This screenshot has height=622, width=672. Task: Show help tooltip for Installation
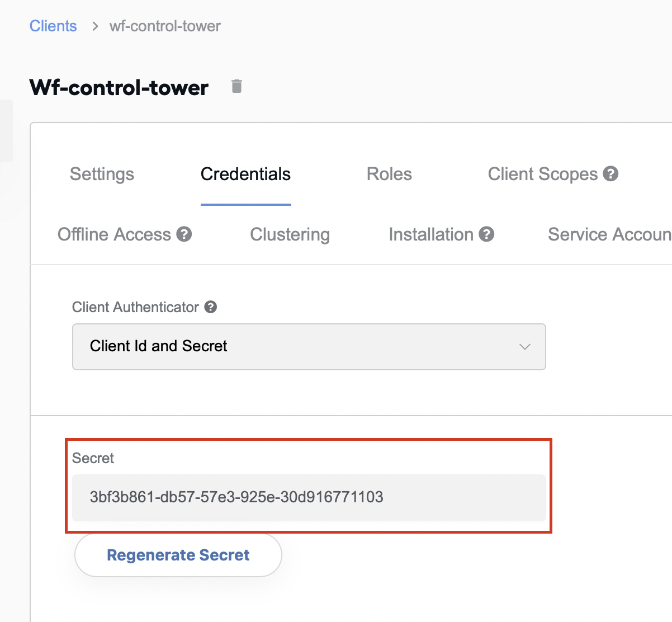pos(487,234)
